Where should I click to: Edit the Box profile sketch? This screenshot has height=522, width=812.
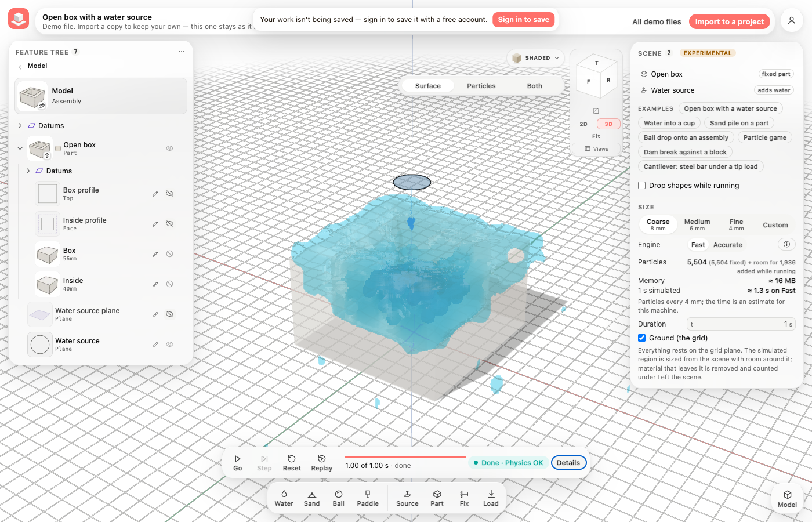coord(155,194)
